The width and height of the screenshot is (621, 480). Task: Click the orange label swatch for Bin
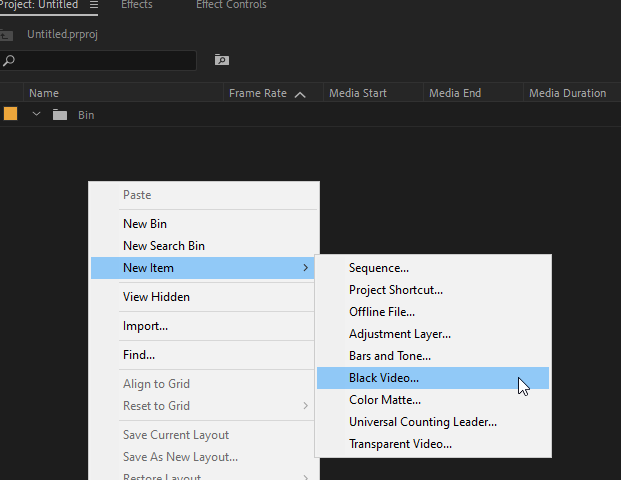(x=10, y=115)
